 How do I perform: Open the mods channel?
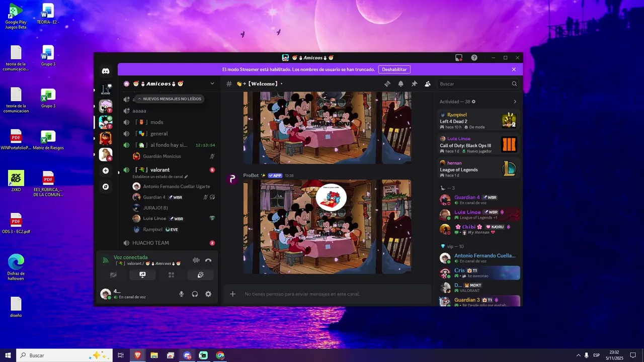coord(169,122)
